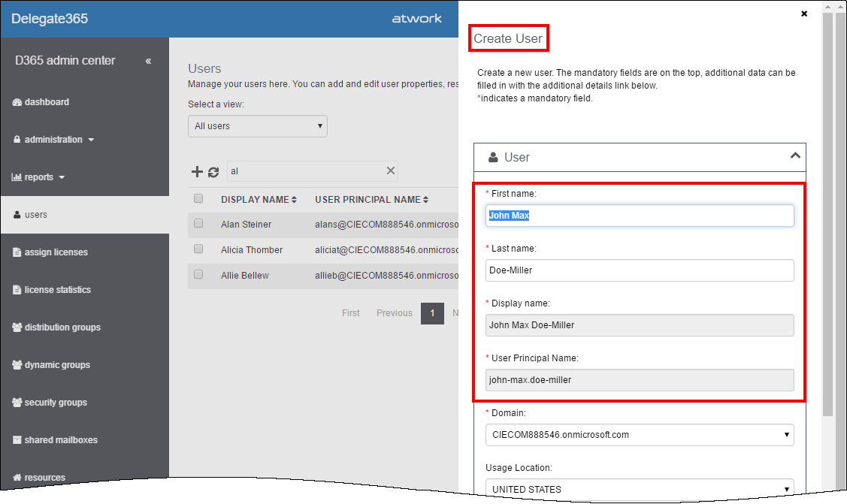Click the distribution groups people icon
847x504 pixels.
point(17,327)
